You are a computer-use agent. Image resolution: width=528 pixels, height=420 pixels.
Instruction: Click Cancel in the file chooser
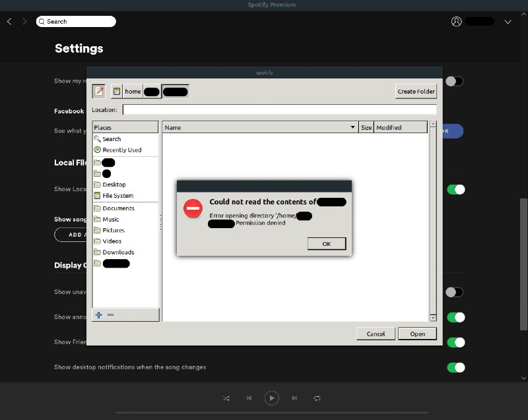click(376, 334)
